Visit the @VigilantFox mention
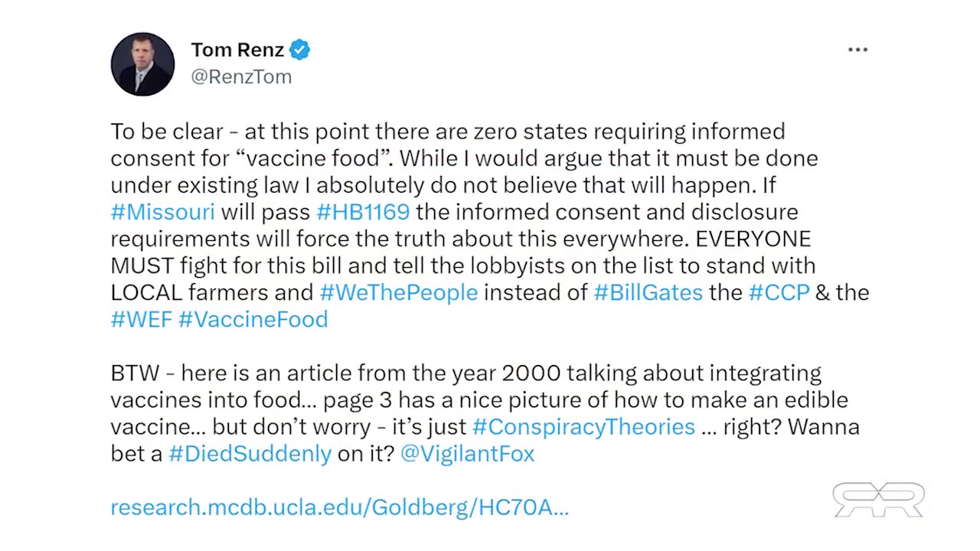The image size is (980, 551). tap(467, 453)
